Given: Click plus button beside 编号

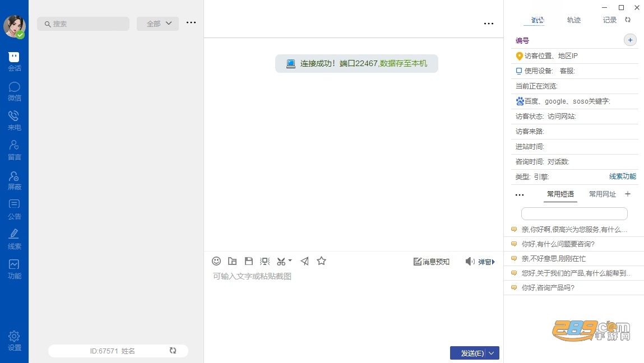Looking at the screenshot, I should (630, 40).
